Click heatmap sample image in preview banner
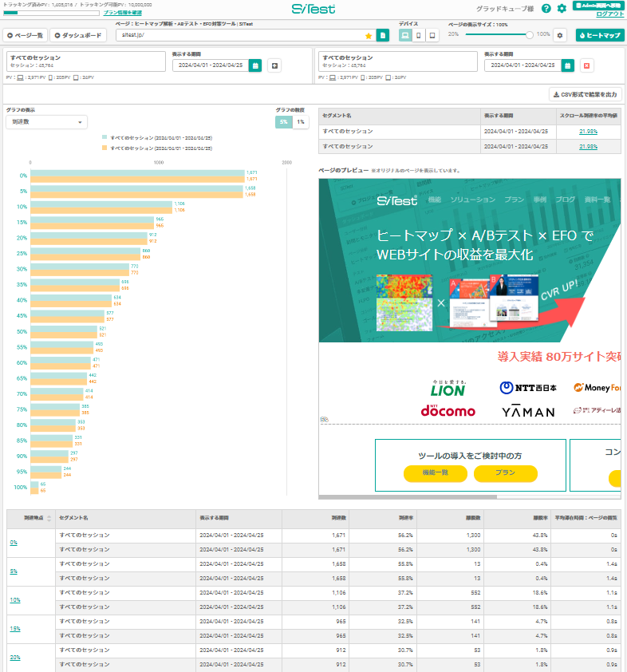627x672 pixels. pos(404,303)
